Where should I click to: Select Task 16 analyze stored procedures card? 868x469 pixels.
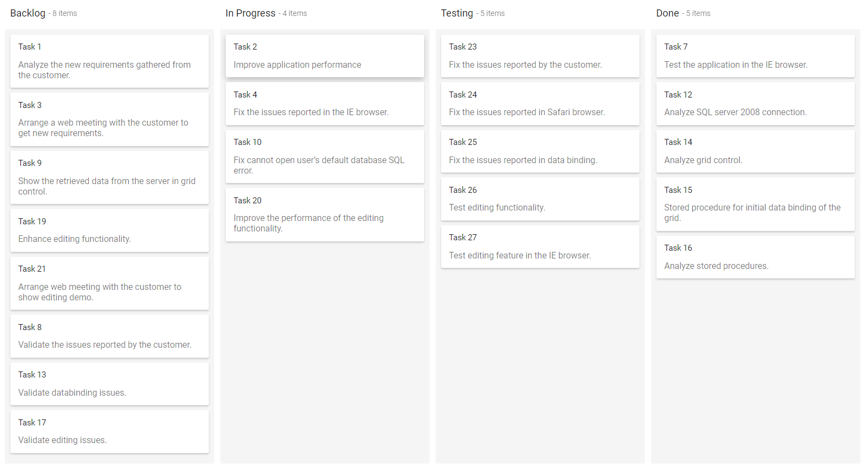(x=755, y=257)
